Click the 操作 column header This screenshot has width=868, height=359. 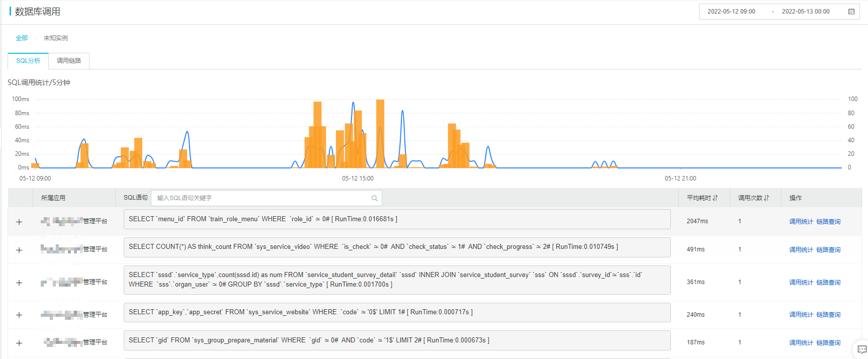796,198
